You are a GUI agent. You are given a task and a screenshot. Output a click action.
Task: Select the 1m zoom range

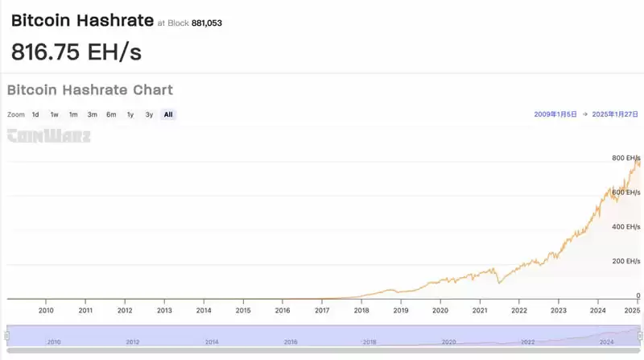tap(73, 114)
